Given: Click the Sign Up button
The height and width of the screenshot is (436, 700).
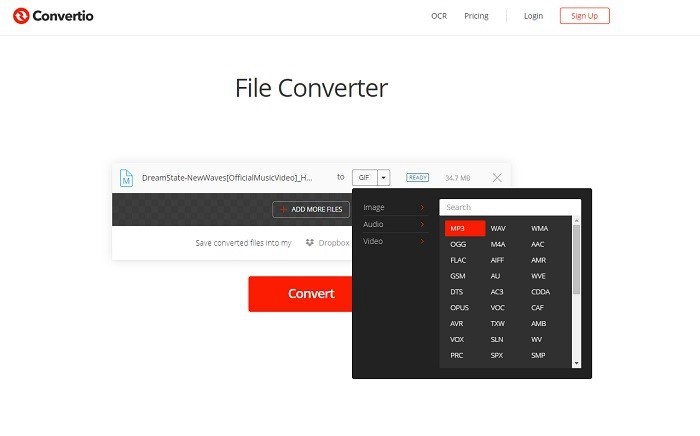Looking at the screenshot, I should (584, 16).
